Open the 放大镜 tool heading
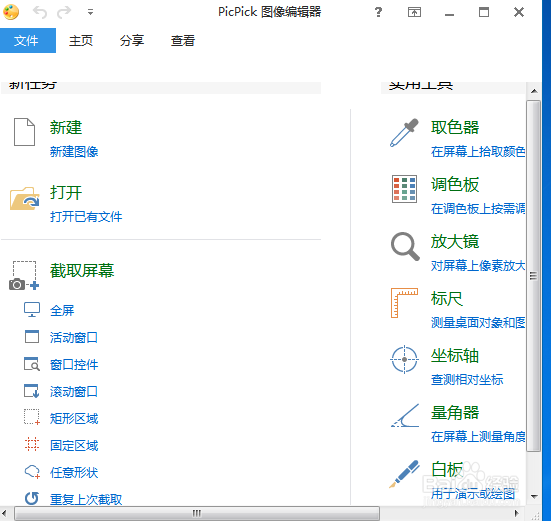This screenshot has width=551, height=521. [455, 241]
